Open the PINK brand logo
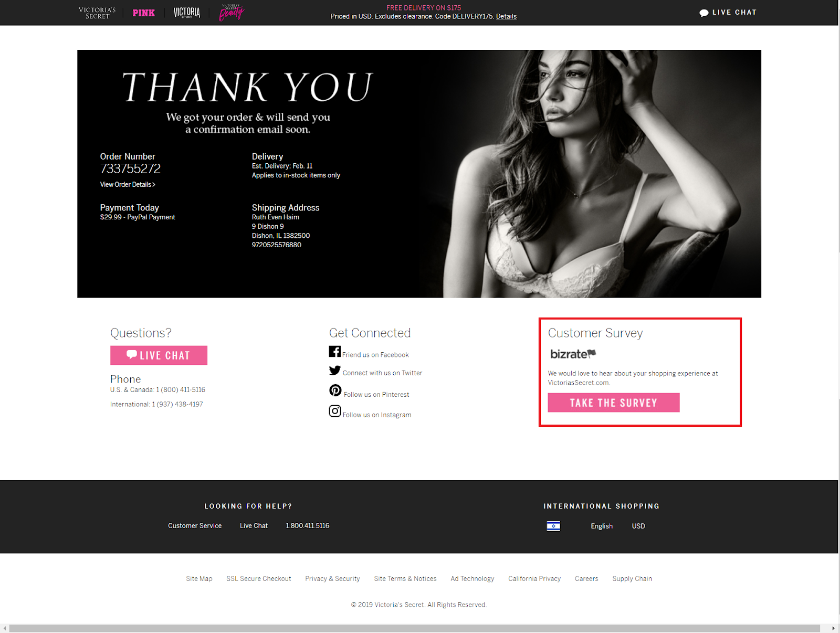The image size is (840, 633). click(143, 13)
